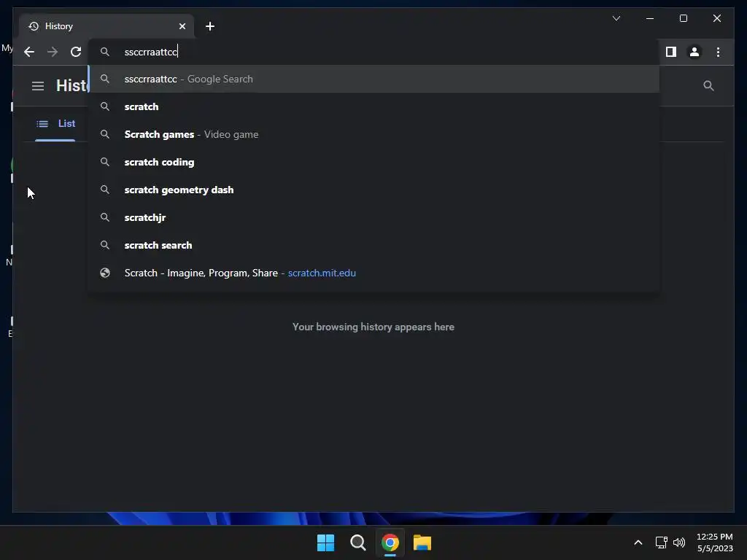Image resolution: width=747 pixels, height=560 pixels.
Task: Open the taskbar clock and date
Action: (x=715, y=542)
